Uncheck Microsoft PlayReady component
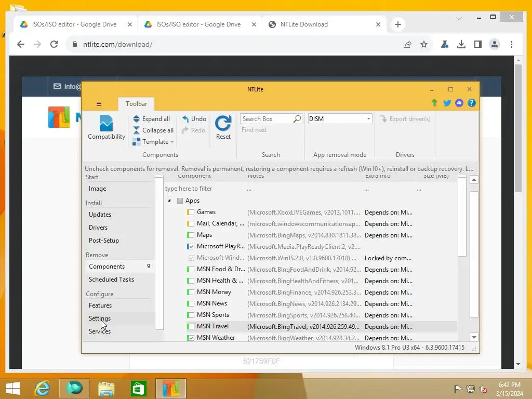This screenshot has height=399, width=532. tap(191, 246)
